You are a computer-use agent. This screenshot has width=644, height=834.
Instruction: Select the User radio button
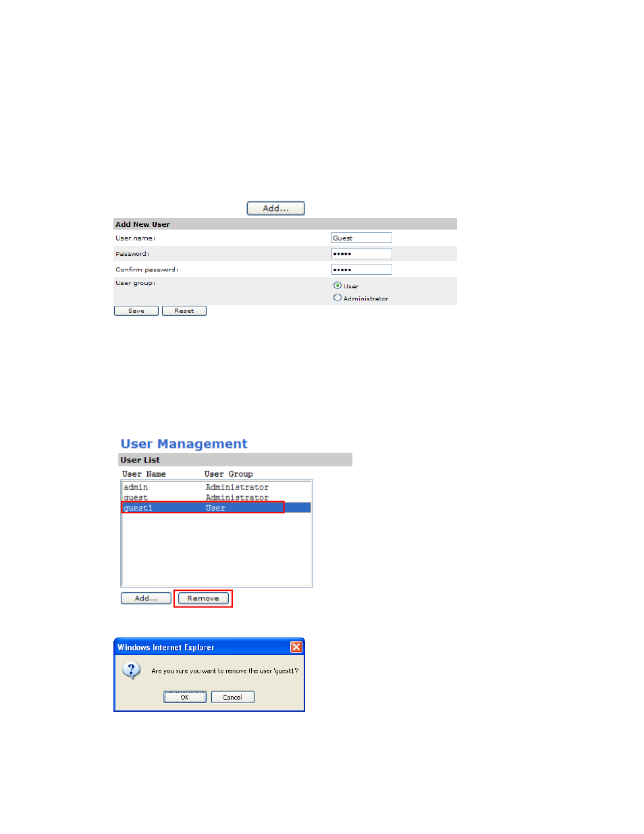338,286
